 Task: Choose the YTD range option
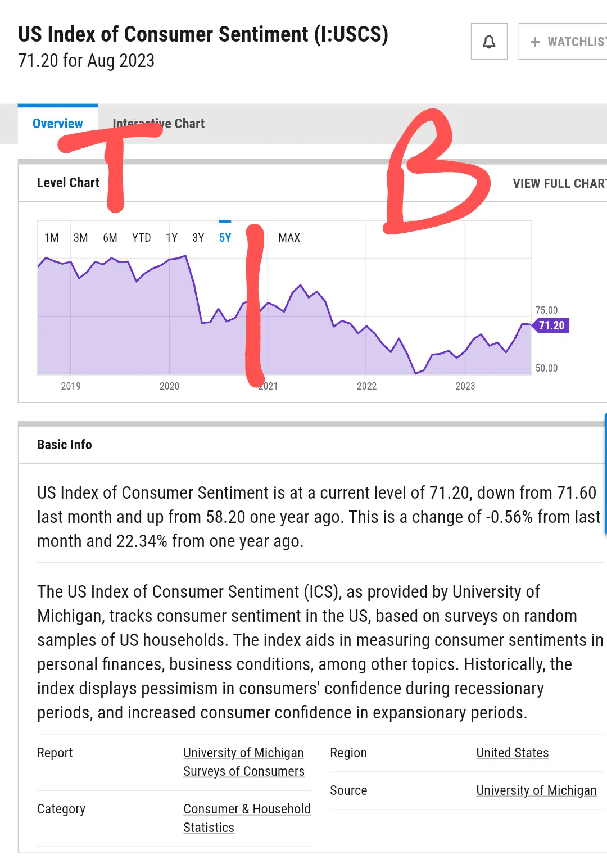pos(142,238)
